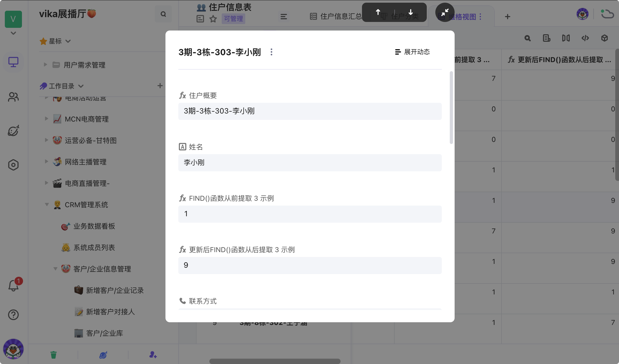The height and width of the screenshot is (364, 619).
Task: Click the record card vertical scrollbar
Action: (451, 107)
